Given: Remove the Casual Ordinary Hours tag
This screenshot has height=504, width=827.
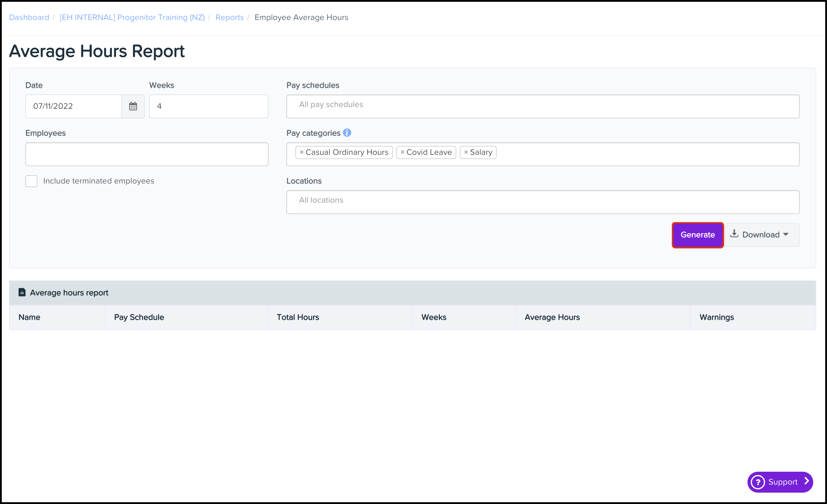Looking at the screenshot, I should 301,152.
